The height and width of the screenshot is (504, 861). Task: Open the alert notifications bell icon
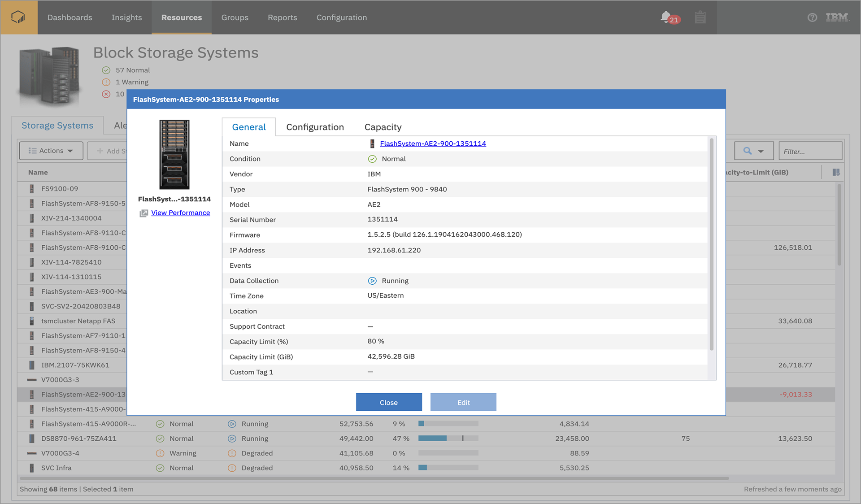point(667,17)
